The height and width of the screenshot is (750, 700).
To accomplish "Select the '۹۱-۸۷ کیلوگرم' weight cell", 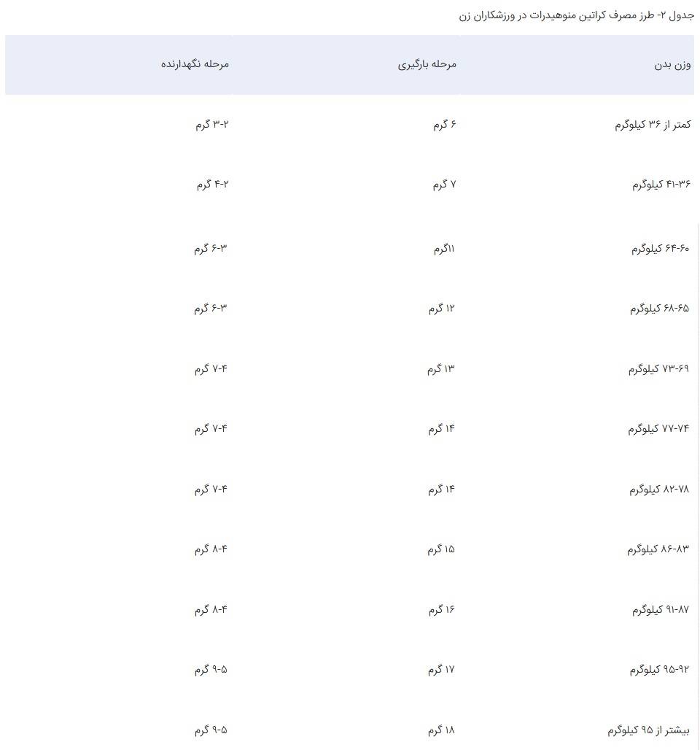I will pyautogui.click(x=661, y=610).
